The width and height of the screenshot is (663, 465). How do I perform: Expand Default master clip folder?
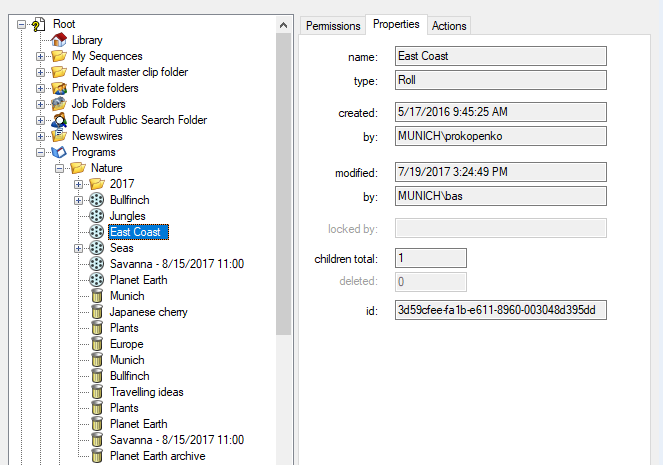pyautogui.click(x=40, y=72)
